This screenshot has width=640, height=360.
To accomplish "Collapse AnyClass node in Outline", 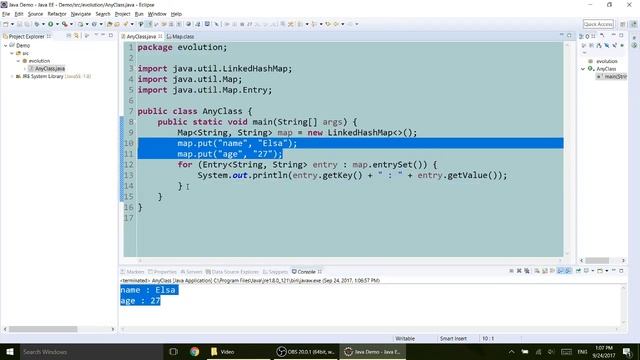I will [x=583, y=69].
